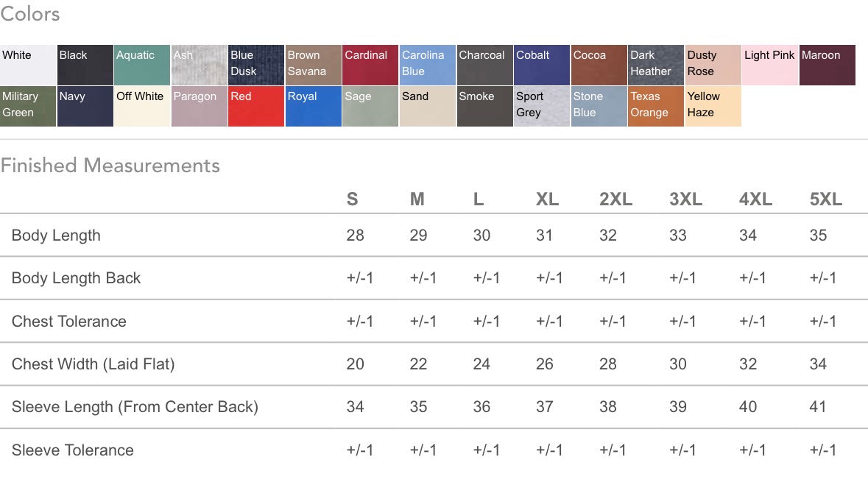Click the Chest Width (Laid Flat) label
Screen dimensions: 868x482
pos(93,364)
